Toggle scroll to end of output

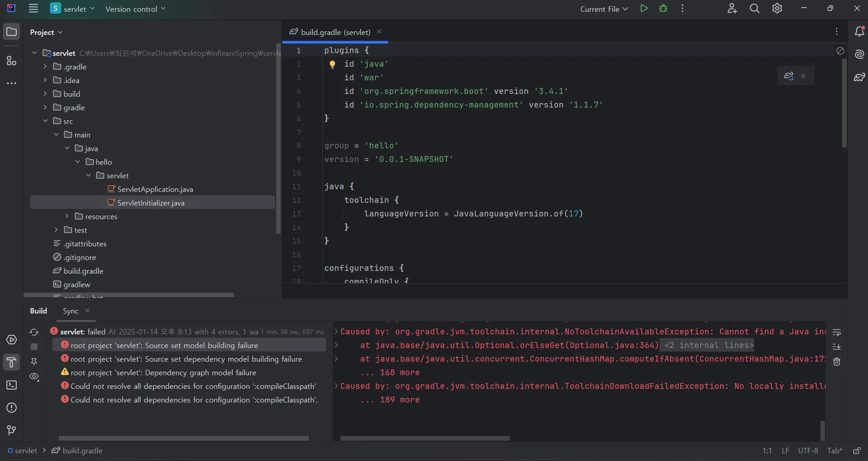click(x=837, y=347)
